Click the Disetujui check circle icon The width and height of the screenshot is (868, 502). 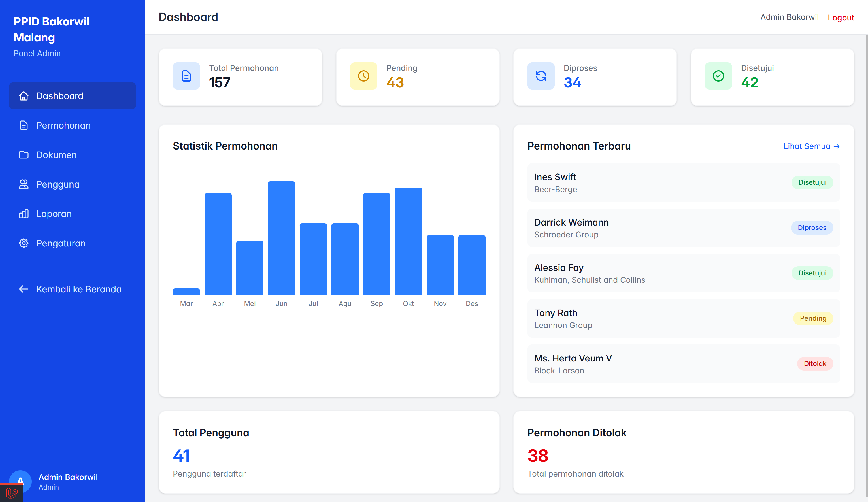[x=718, y=76]
